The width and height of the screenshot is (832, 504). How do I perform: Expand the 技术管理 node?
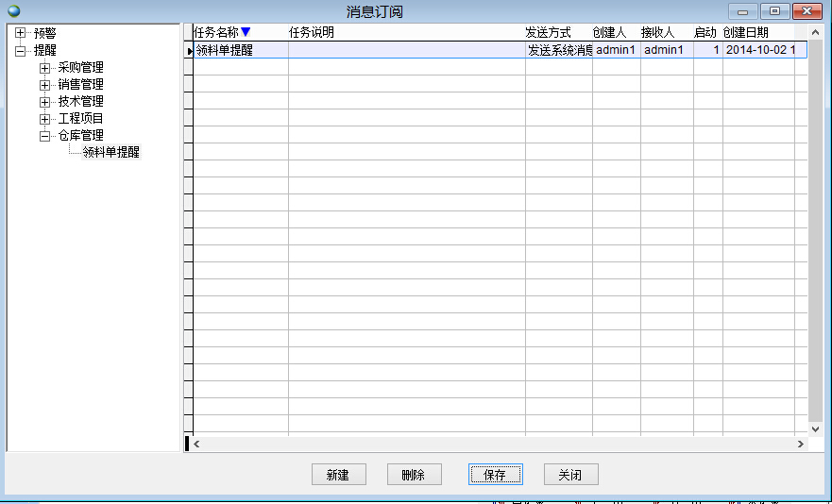coord(44,102)
